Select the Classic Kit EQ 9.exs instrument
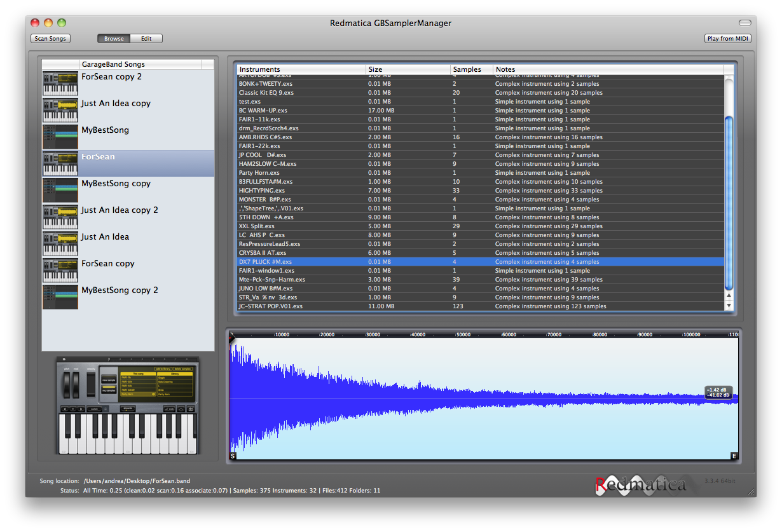Image resolution: width=782 pixels, height=532 pixels. pos(481,93)
